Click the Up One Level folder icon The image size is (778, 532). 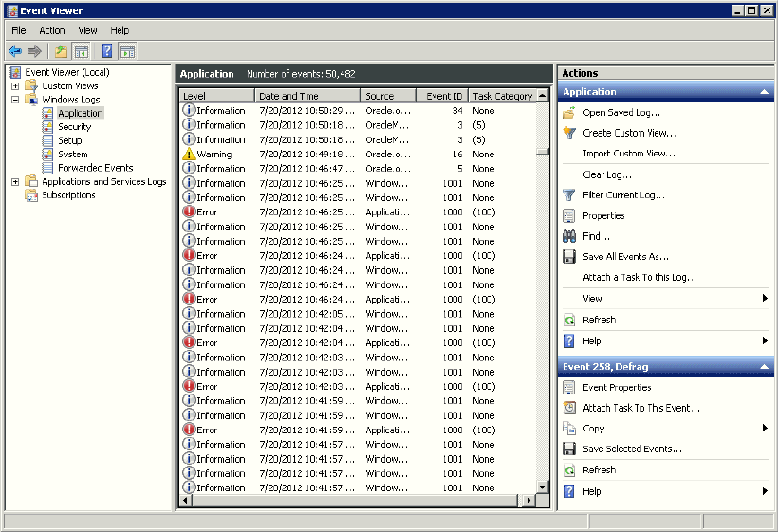pyautogui.click(x=61, y=51)
